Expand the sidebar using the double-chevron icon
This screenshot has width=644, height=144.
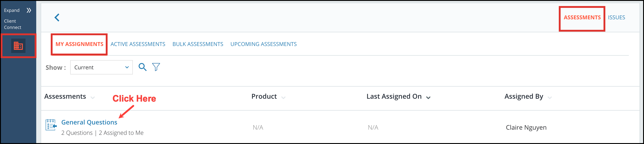pyautogui.click(x=29, y=10)
